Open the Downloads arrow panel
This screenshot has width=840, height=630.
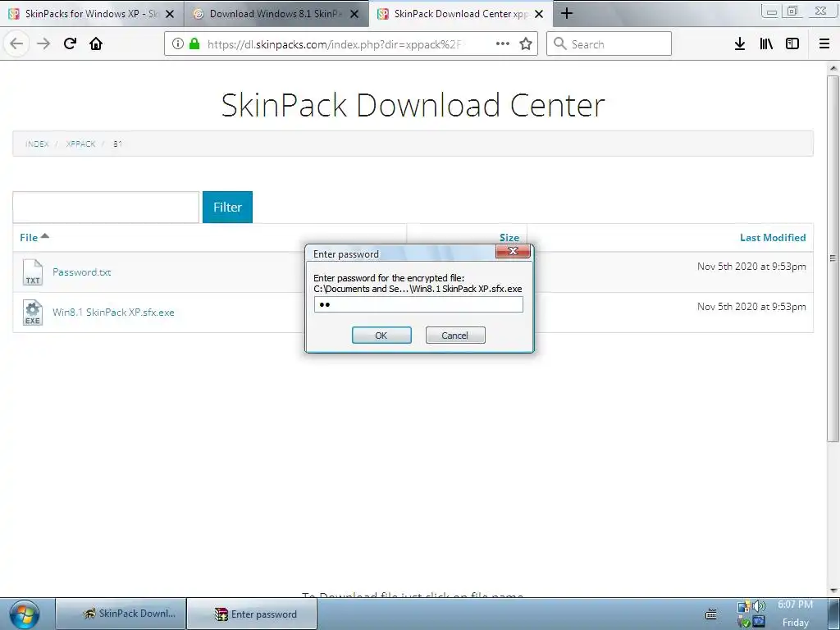point(740,43)
